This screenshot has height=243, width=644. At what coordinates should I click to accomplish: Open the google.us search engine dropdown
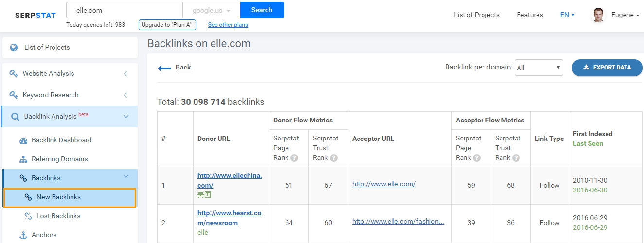(211, 10)
